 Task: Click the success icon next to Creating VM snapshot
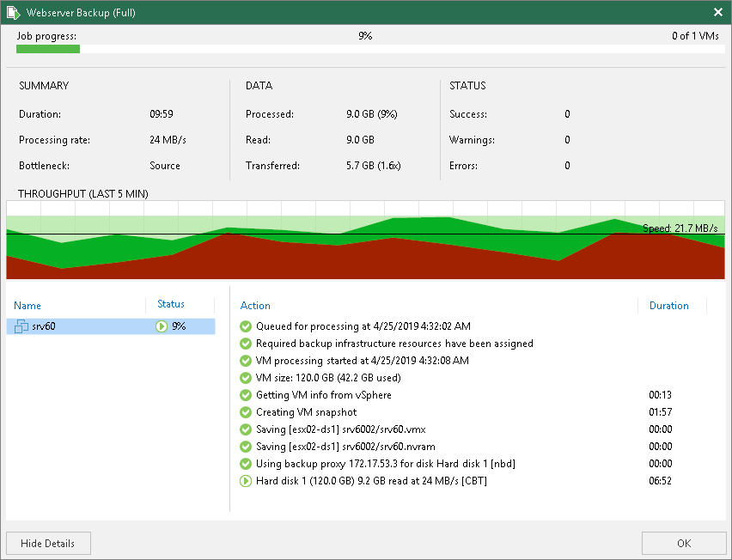246,412
